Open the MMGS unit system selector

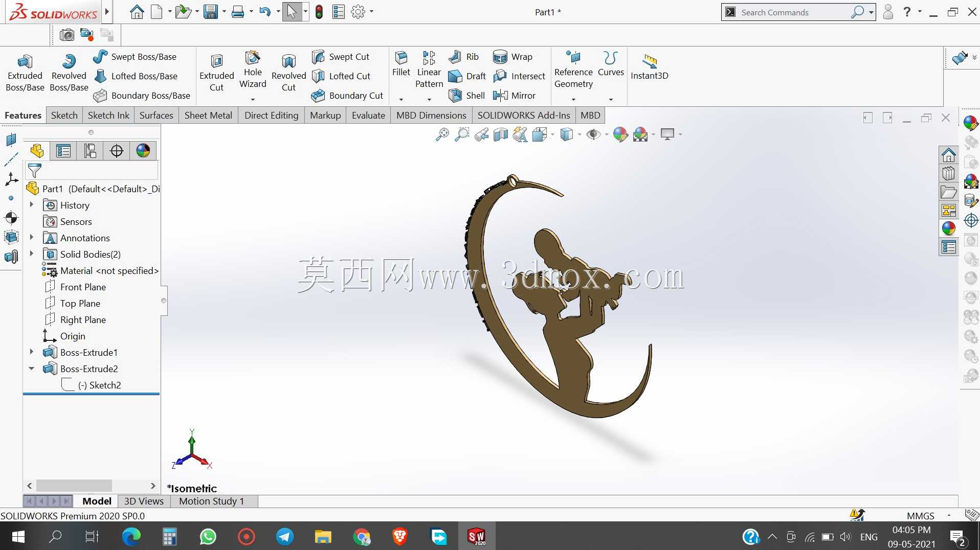(x=921, y=516)
